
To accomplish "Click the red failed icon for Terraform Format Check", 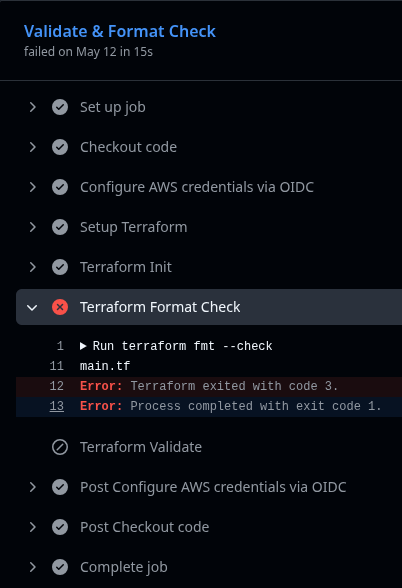I will click(60, 307).
